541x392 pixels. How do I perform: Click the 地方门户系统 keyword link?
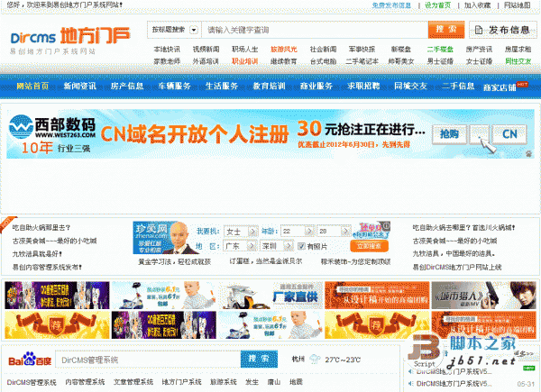pyautogui.click(x=181, y=382)
